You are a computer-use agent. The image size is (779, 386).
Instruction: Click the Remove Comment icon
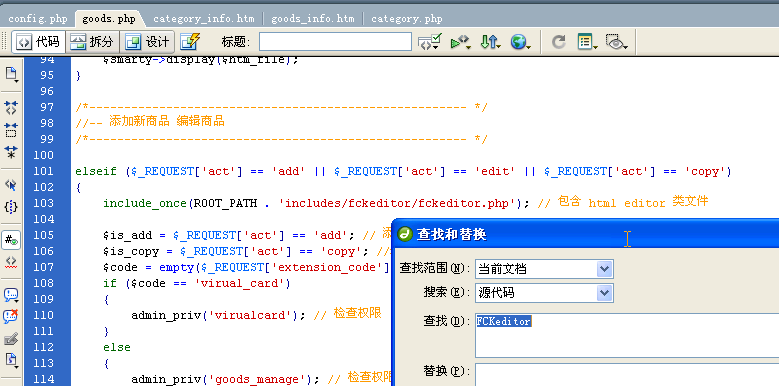tap(11, 316)
